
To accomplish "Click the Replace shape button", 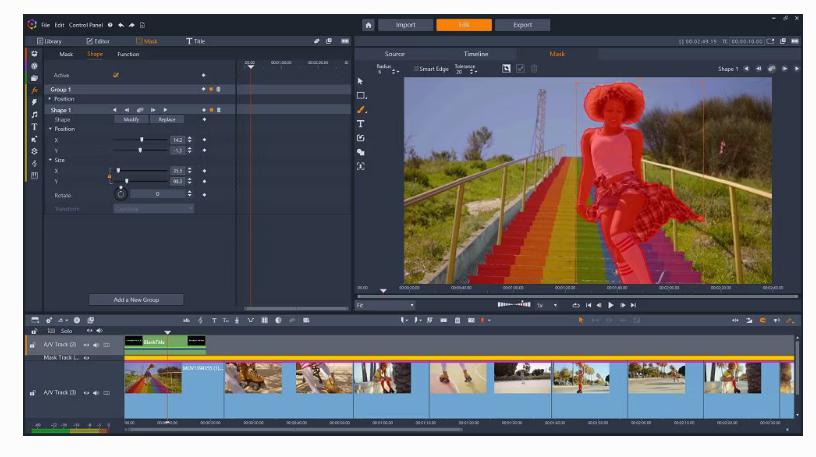I will (166, 119).
